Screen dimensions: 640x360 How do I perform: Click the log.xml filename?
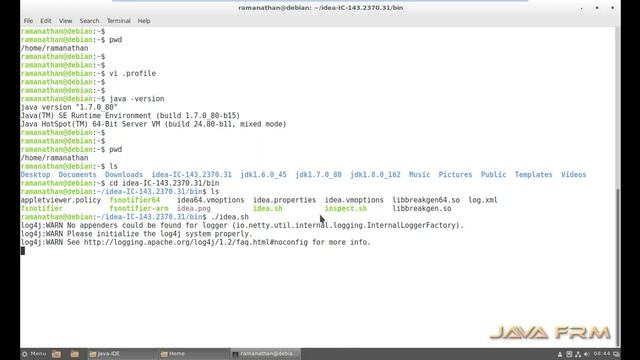tap(483, 200)
